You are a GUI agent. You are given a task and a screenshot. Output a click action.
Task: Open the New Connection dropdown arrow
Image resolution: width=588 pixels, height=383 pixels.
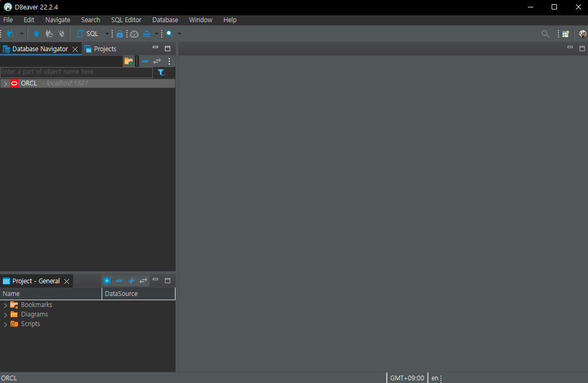[22, 34]
